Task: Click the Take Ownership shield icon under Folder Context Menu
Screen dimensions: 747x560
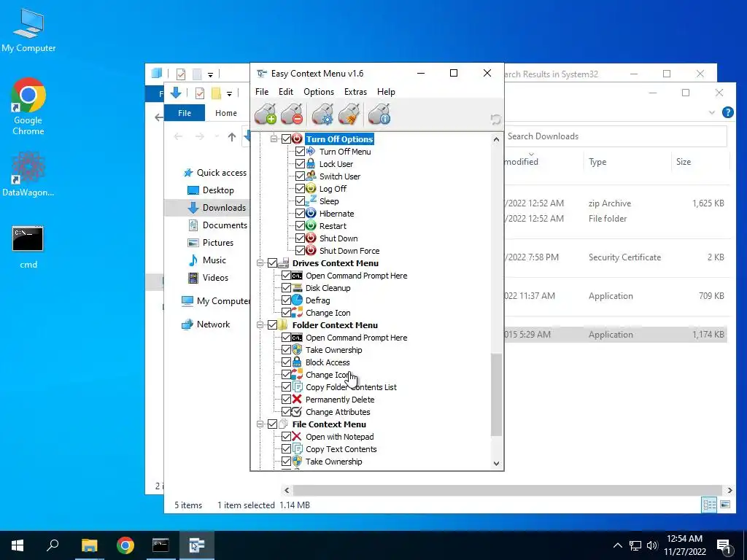Action: (297, 349)
